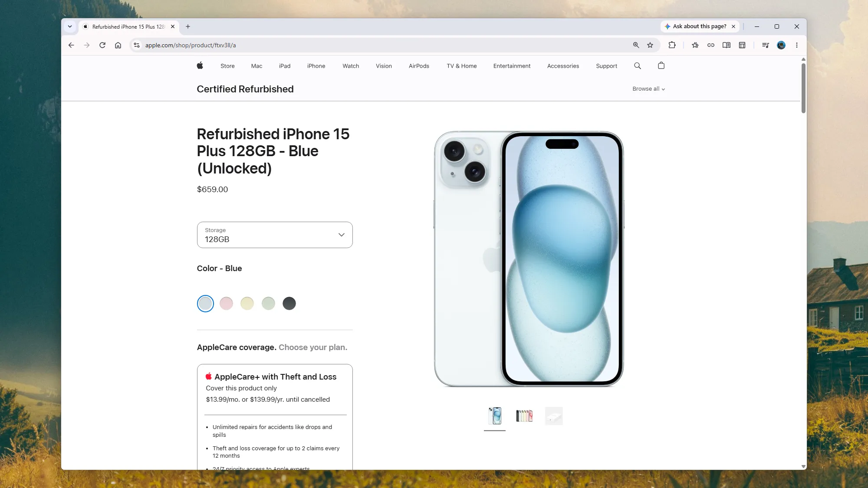
Task: Expand the Browse all menu
Action: coord(648,89)
